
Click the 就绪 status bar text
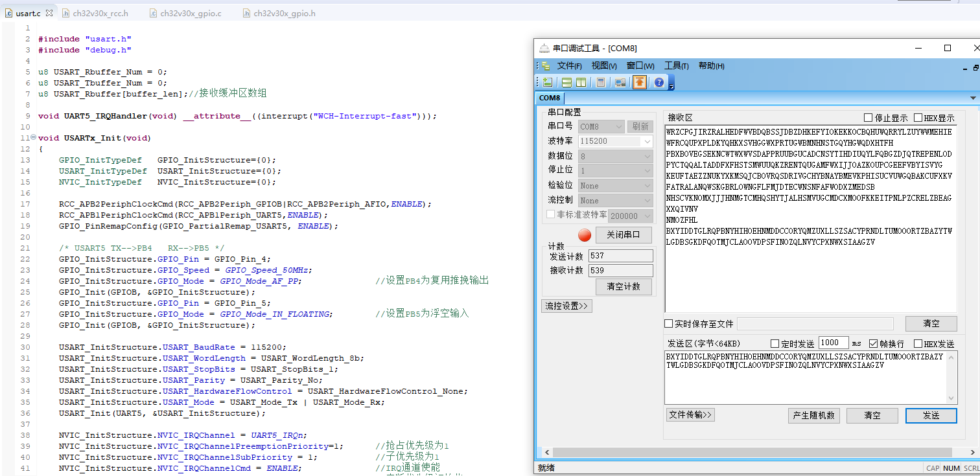pyautogui.click(x=546, y=468)
